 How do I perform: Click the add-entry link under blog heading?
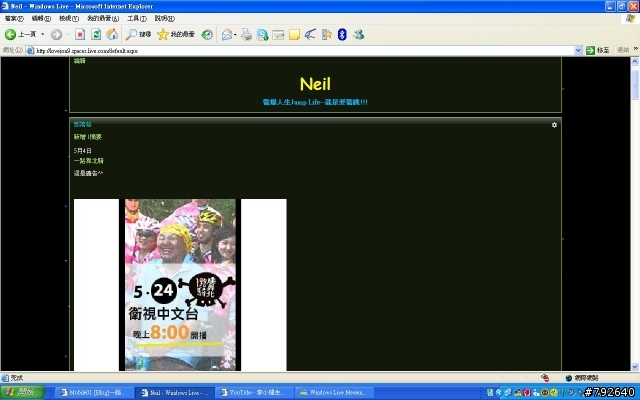click(79, 137)
